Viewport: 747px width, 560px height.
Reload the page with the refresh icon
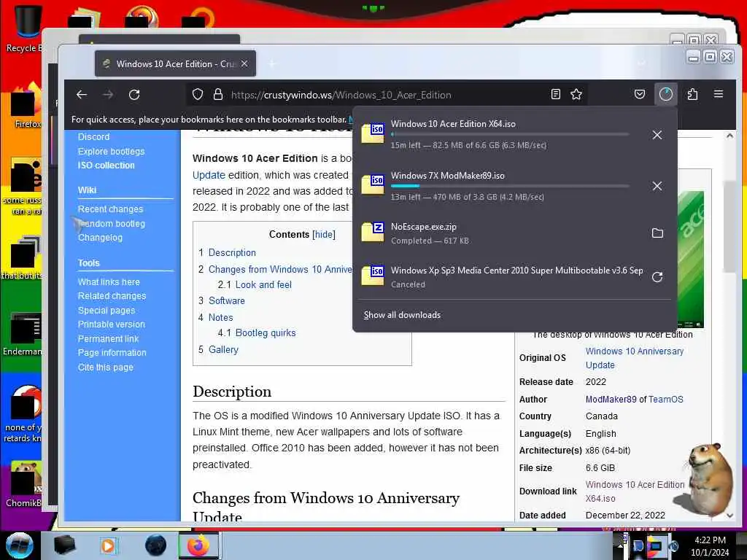(x=134, y=94)
